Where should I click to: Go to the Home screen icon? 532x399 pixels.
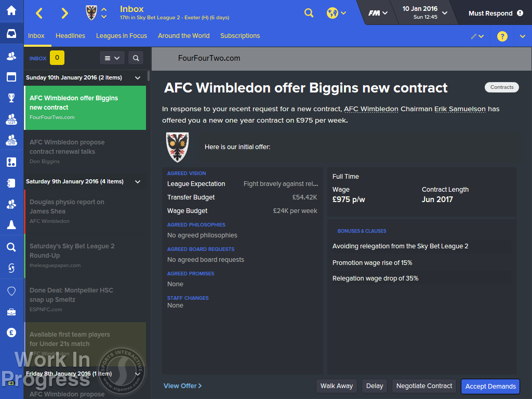point(11,10)
